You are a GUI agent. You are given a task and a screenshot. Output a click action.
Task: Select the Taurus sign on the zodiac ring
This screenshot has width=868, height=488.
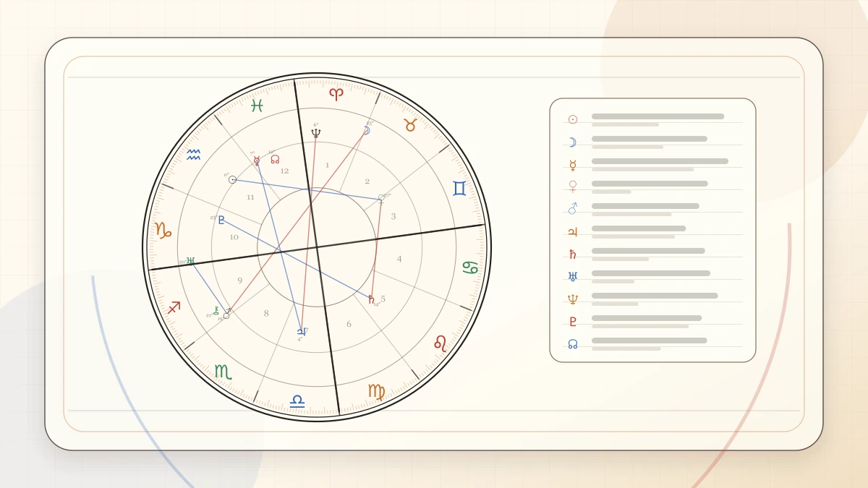(x=410, y=125)
